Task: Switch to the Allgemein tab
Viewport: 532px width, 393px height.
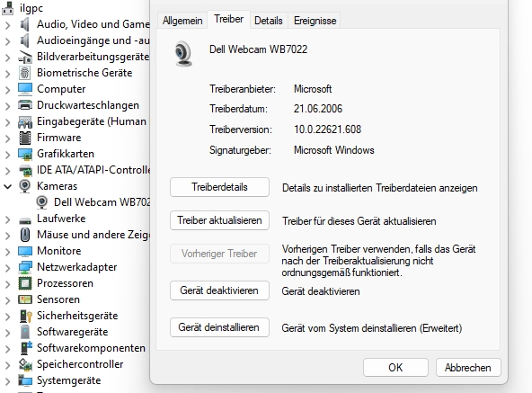Action: tap(182, 21)
